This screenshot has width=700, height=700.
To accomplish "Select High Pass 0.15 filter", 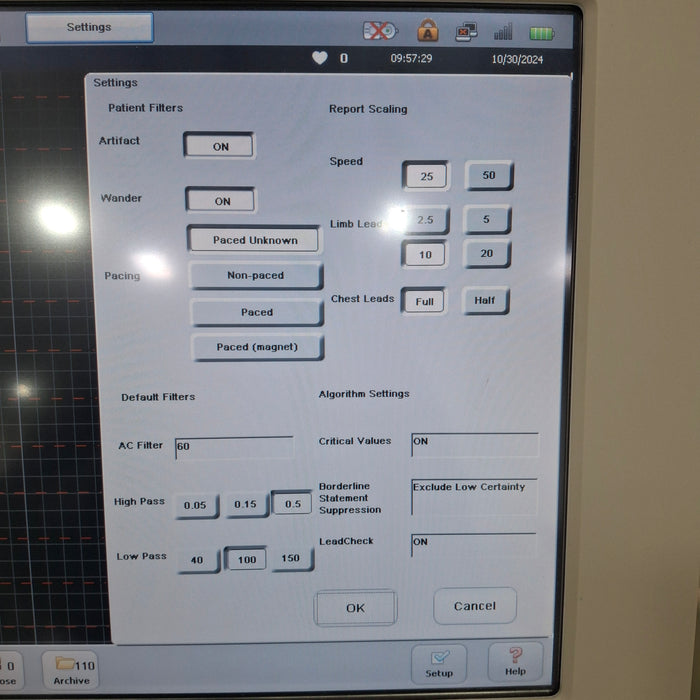I will (246, 504).
